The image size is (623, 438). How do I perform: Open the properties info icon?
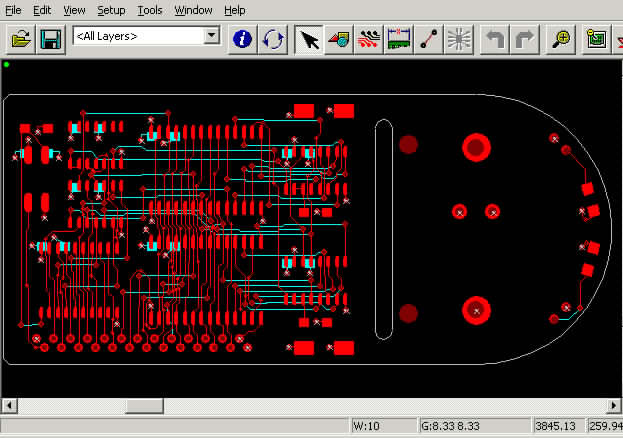point(242,39)
